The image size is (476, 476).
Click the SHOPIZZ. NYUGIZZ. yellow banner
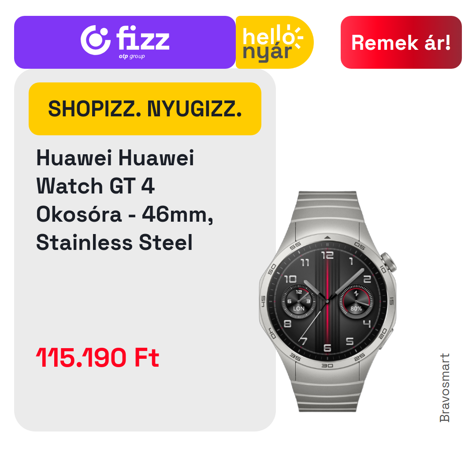[x=145, y=109]
